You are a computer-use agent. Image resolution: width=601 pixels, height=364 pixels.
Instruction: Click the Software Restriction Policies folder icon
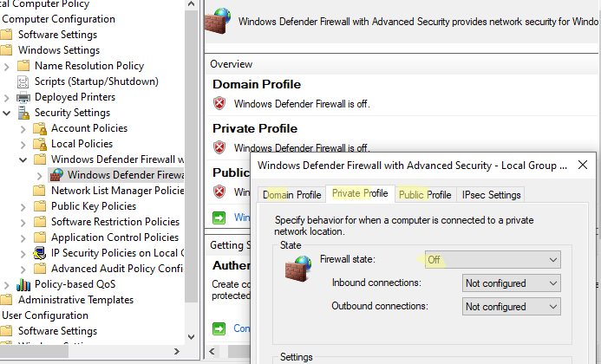coord(40,222)
